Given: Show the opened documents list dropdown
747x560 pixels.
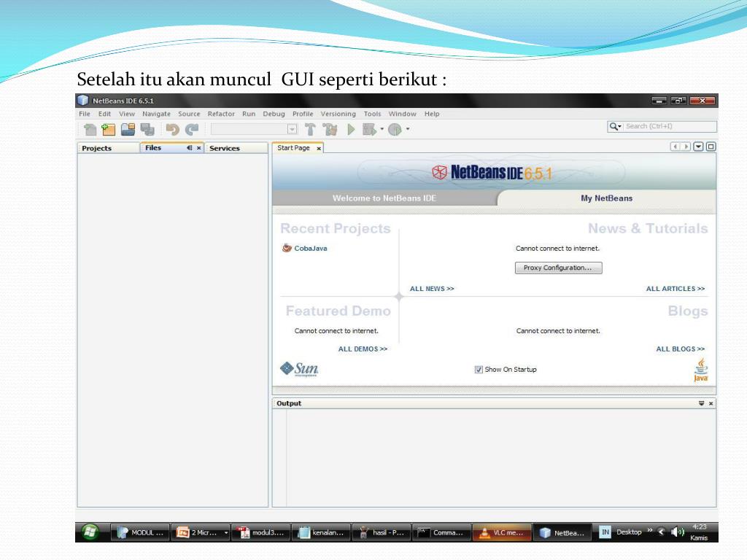Looking at the screenshot, I should [698, 147].
